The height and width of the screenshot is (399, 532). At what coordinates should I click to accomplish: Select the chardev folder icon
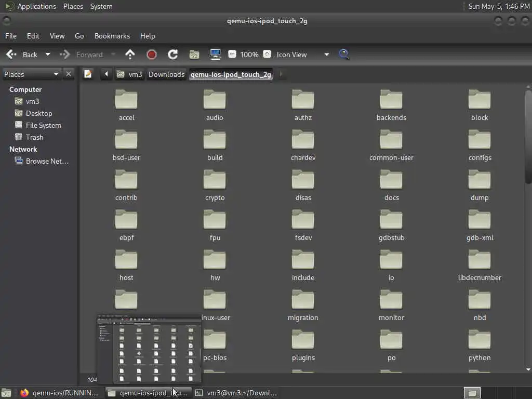point(303,139)
